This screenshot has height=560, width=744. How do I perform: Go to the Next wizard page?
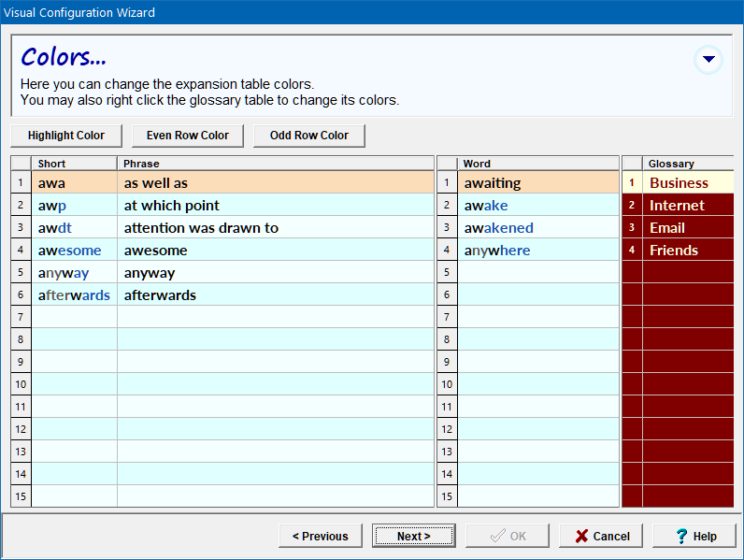click(x=413, y=536)
